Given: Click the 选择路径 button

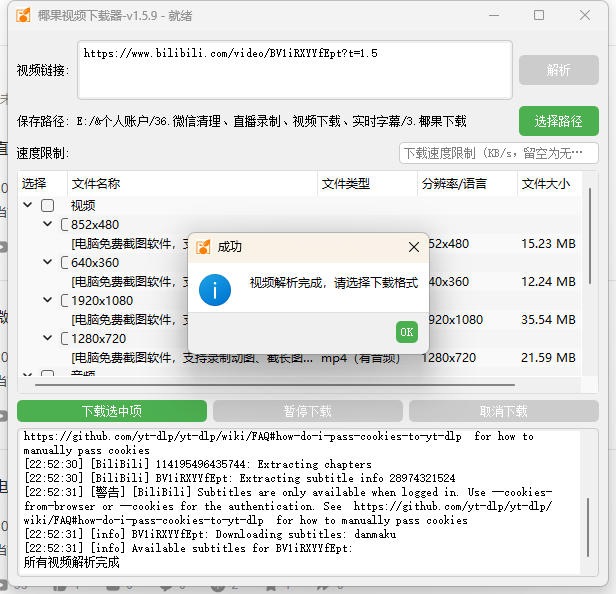Looking at the screenshot, I should (x=558, y=121).
